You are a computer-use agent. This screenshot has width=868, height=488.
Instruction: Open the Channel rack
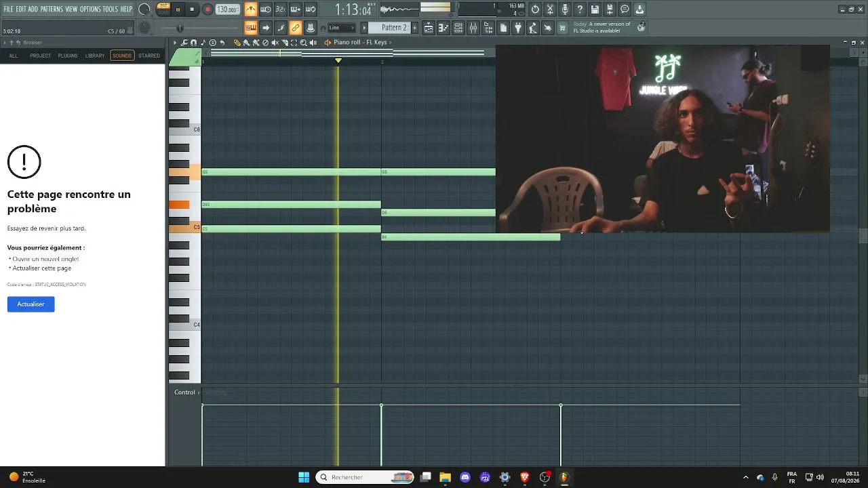pyautogui.click(x=458, y=28)
